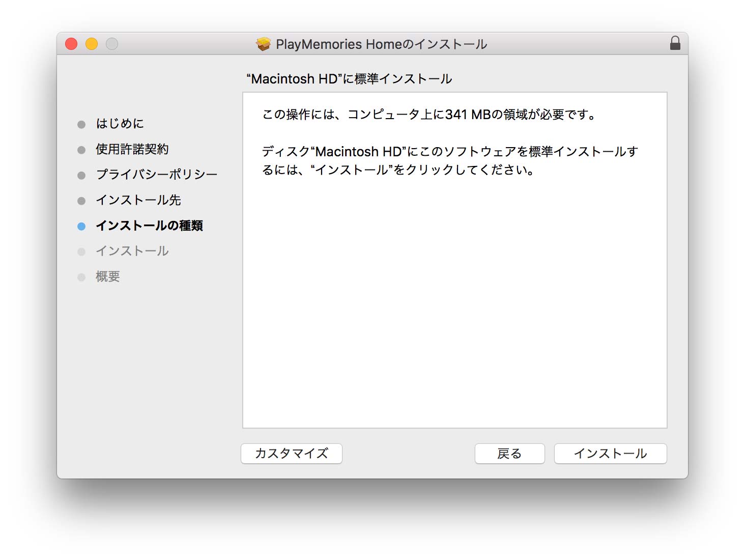Select the インストールの種類 current step
This screenshot has width=745, height=560.
click(149, 226)
